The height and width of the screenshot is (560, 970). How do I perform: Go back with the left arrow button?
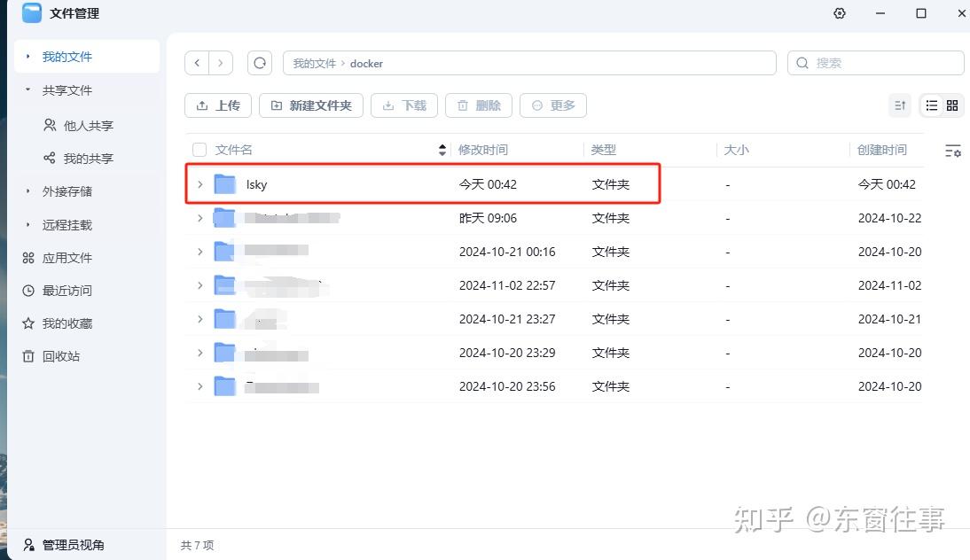(197, 63)
